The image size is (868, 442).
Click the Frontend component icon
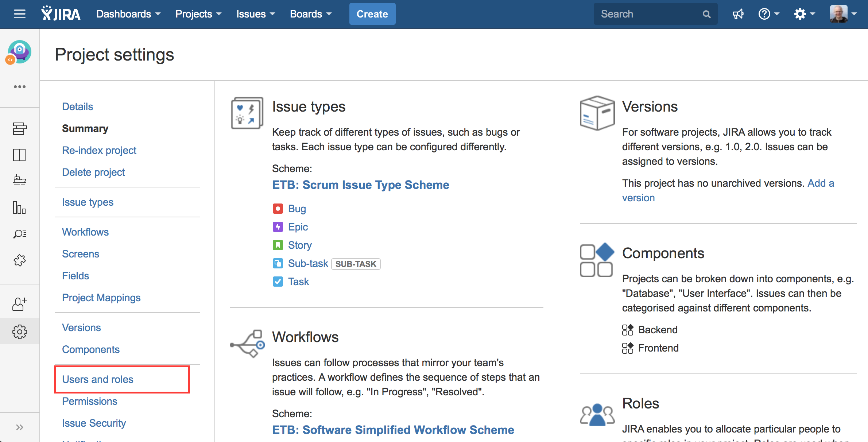click(x=628, y=348)
